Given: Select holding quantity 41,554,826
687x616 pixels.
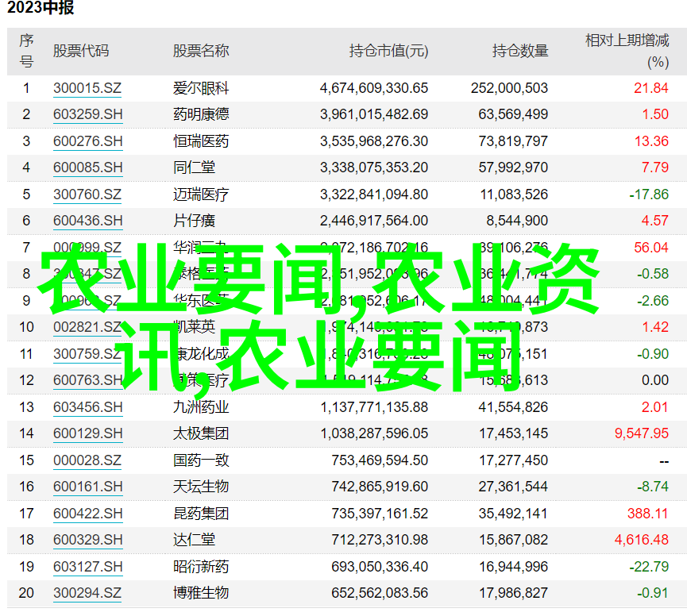Looking at the screenshot, I should click(x=513, y=406).
